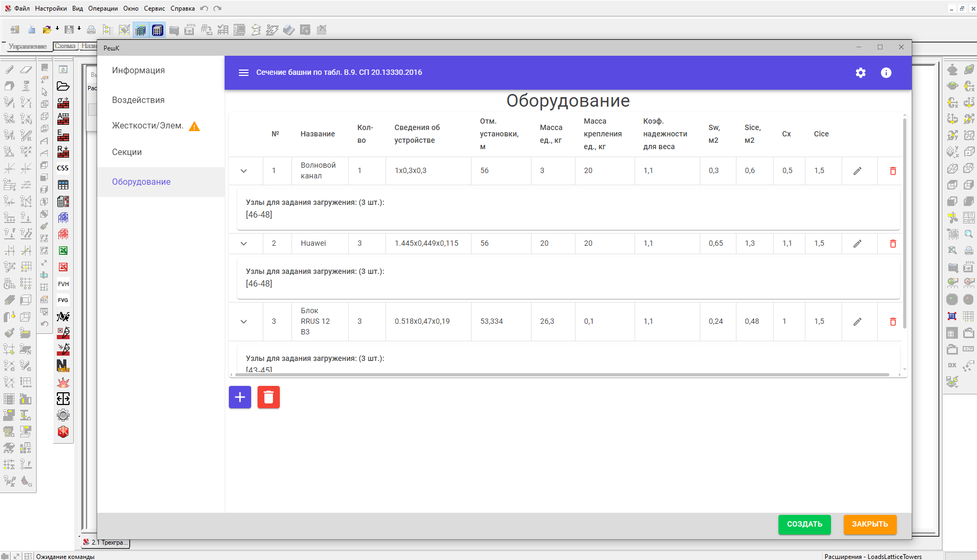Toggle the Блок RRUS 12 B3 row expander
The image size is (977, 560).
coord(244,322)
